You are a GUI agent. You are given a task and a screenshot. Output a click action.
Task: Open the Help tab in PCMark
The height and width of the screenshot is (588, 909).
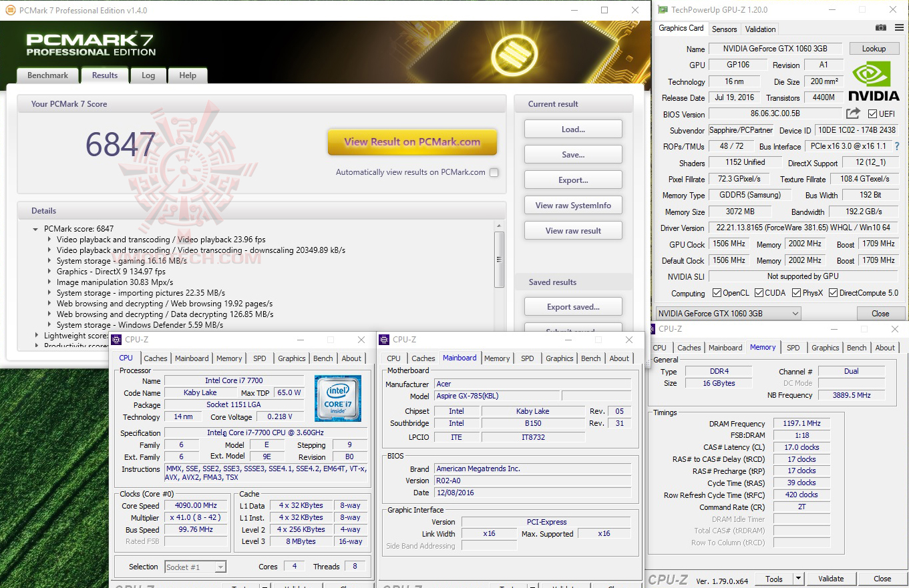188,75
